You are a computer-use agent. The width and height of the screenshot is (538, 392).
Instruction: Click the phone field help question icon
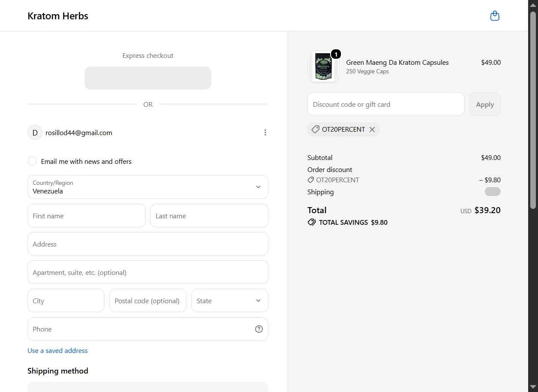click(x=258, y=329)
